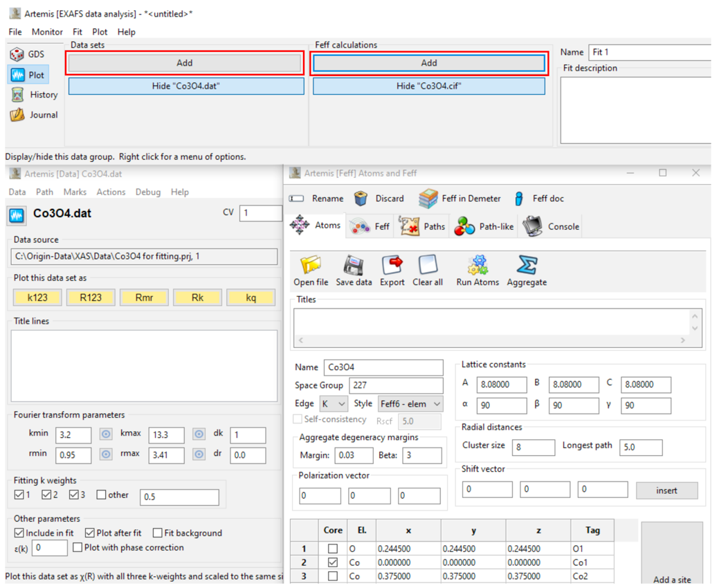Image resolution: width=719 pixels, height=588 pixels.
Task: Plot data as k123
Action: coord(37,297)
